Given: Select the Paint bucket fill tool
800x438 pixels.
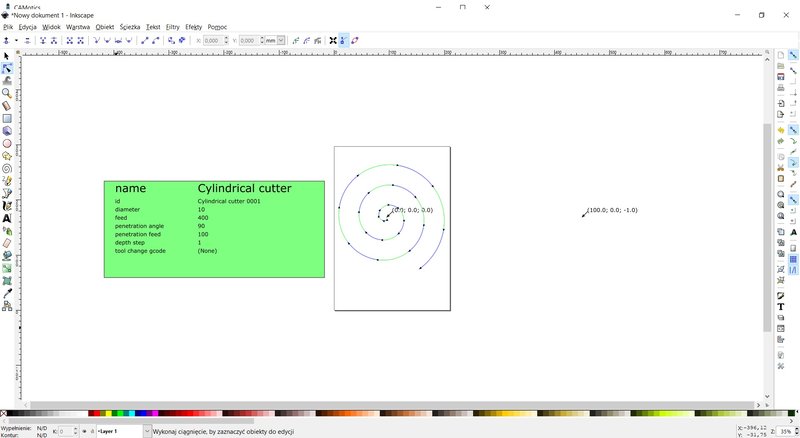Looking at the screenshot, I should pos(7,256).
